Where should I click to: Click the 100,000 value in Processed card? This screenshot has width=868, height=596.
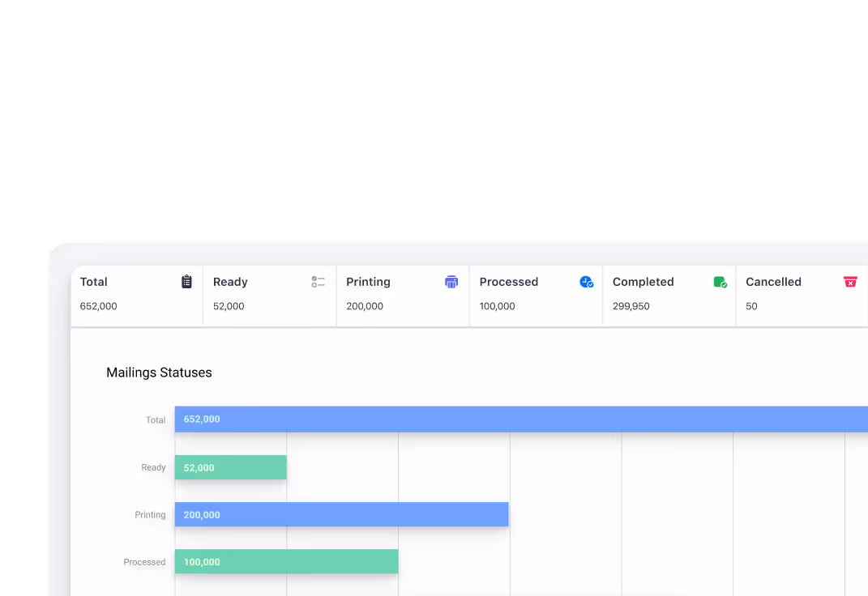click(497, 306)
